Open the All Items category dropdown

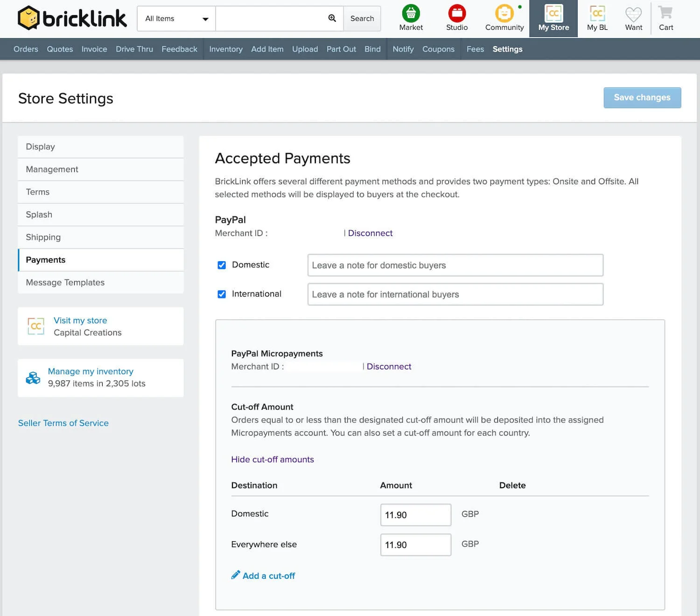176,19
